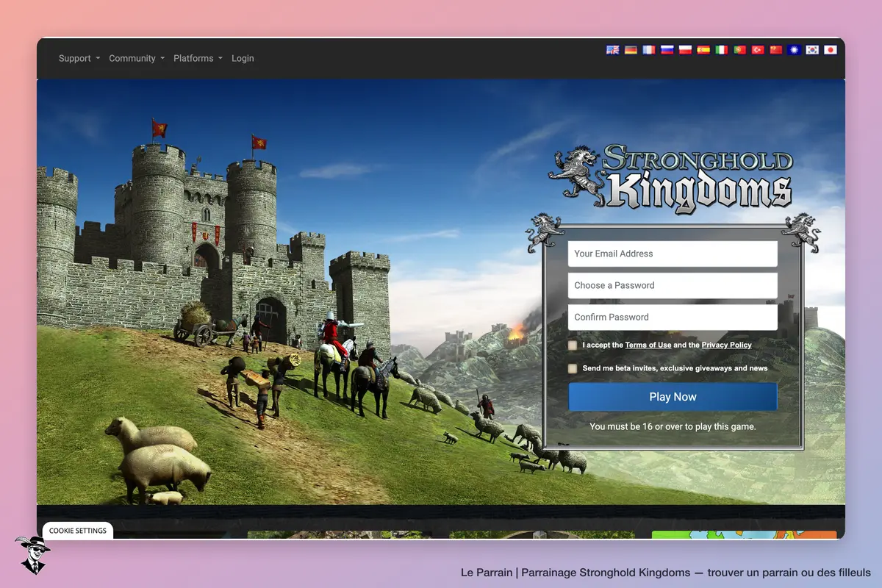882x588 pixels.
Task: Switch to Korean via the South Korea flag
Action: click(x=812, y=50)
